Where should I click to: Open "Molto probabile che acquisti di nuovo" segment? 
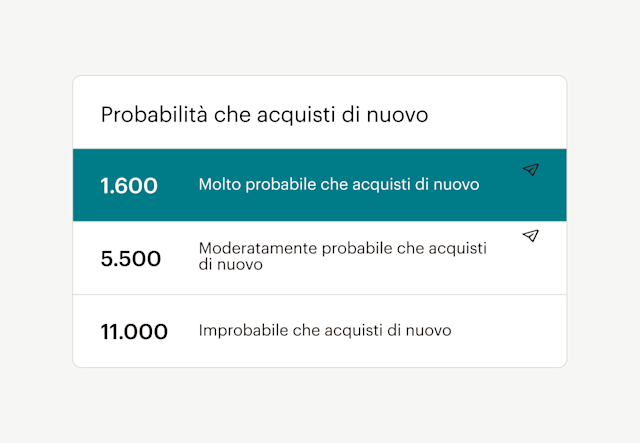point(339,185)
